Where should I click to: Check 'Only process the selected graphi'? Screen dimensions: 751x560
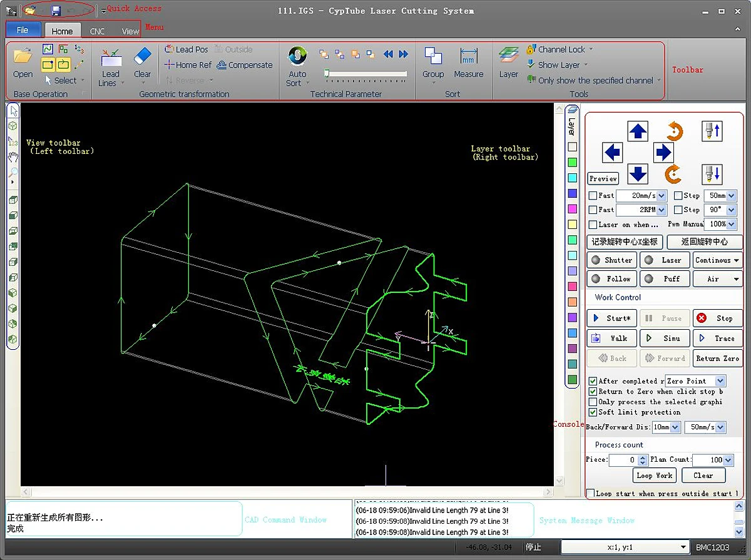593,402
